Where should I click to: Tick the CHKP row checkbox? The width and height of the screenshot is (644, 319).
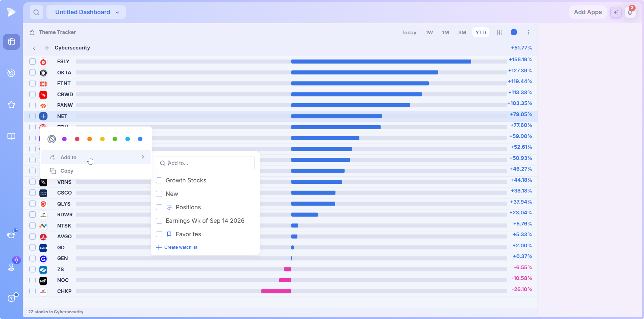[32, 291]
